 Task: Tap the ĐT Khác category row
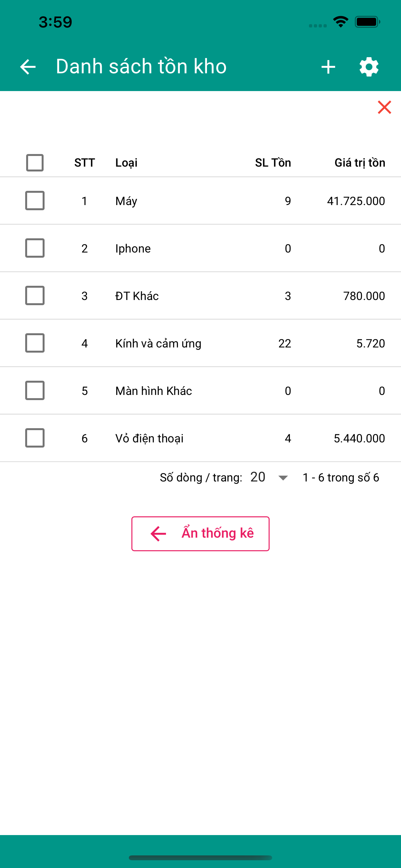[200, 295]
